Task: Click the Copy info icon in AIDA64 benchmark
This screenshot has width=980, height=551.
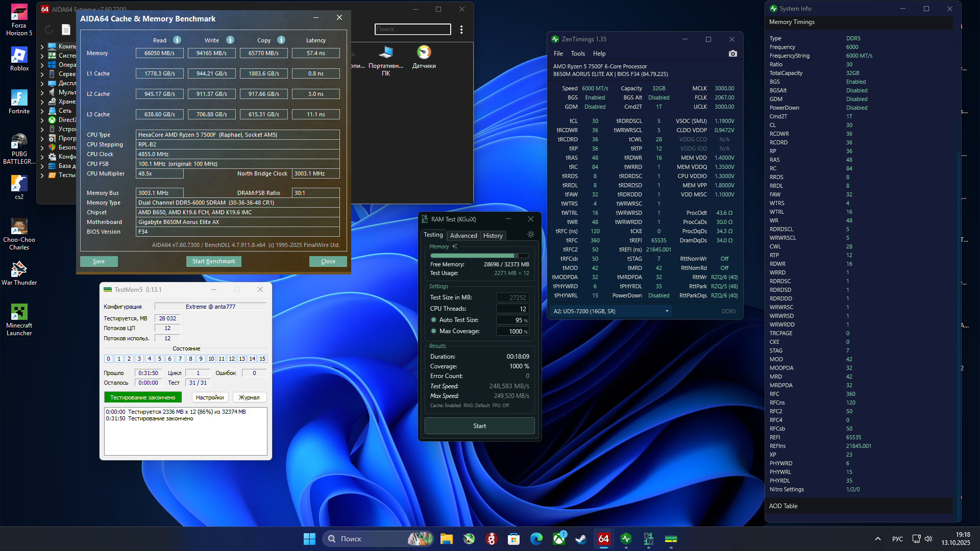Action: (281, 40)
